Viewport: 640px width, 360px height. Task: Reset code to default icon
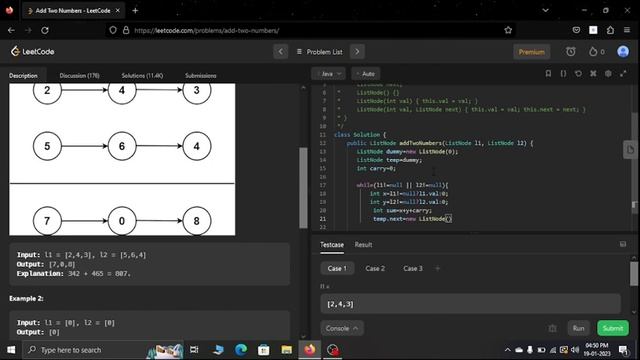578,73
